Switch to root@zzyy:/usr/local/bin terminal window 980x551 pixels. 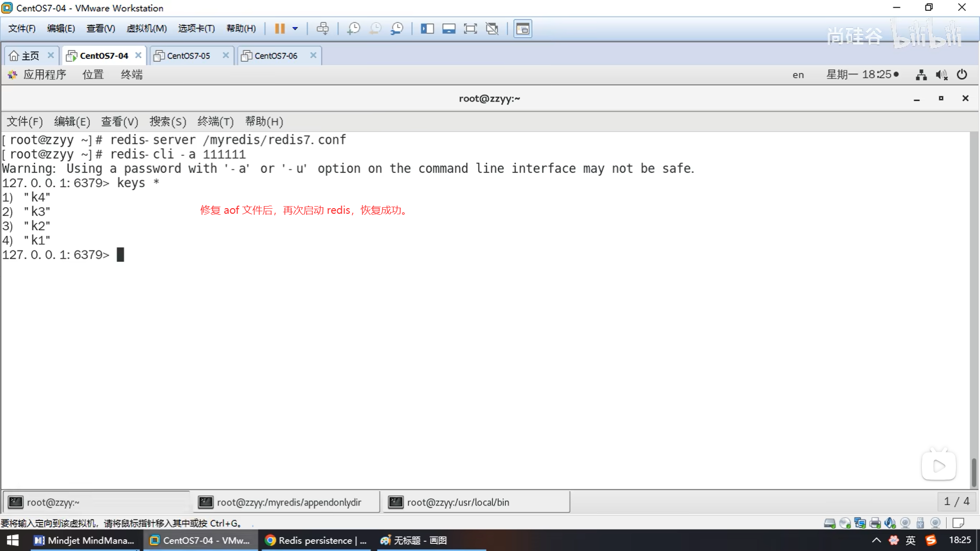pos(457,502)
